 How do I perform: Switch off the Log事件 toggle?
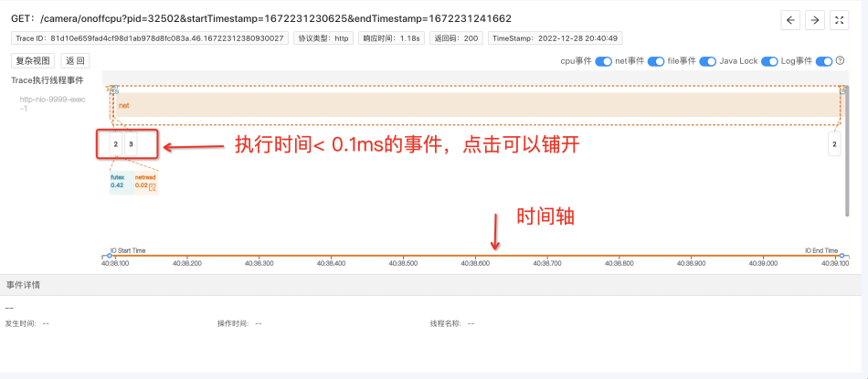tap(823, 61)
